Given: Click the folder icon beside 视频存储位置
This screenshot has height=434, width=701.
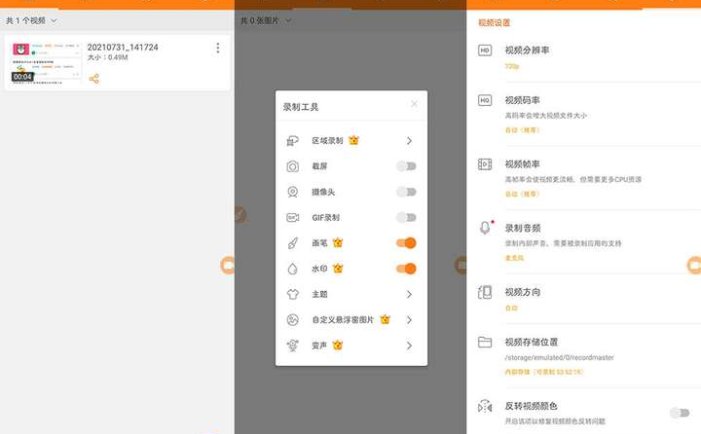Looking at the screenshot, I should 485,342.
